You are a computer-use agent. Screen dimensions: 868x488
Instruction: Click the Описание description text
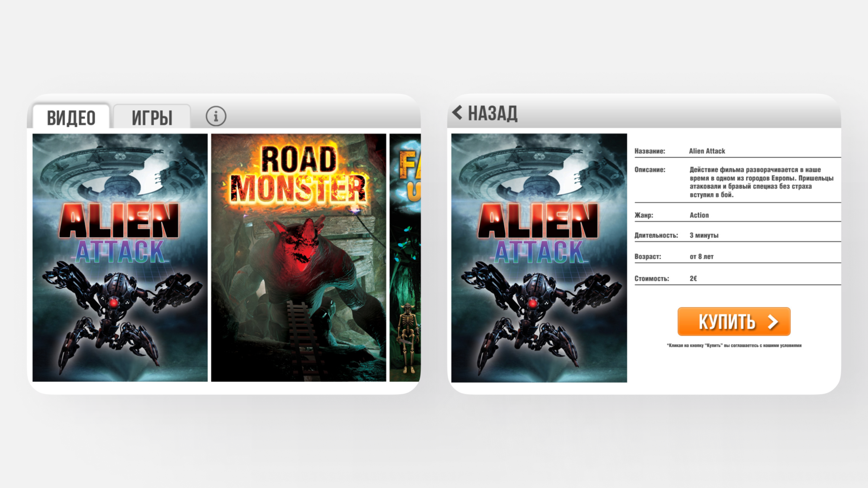tap(761, 182)
